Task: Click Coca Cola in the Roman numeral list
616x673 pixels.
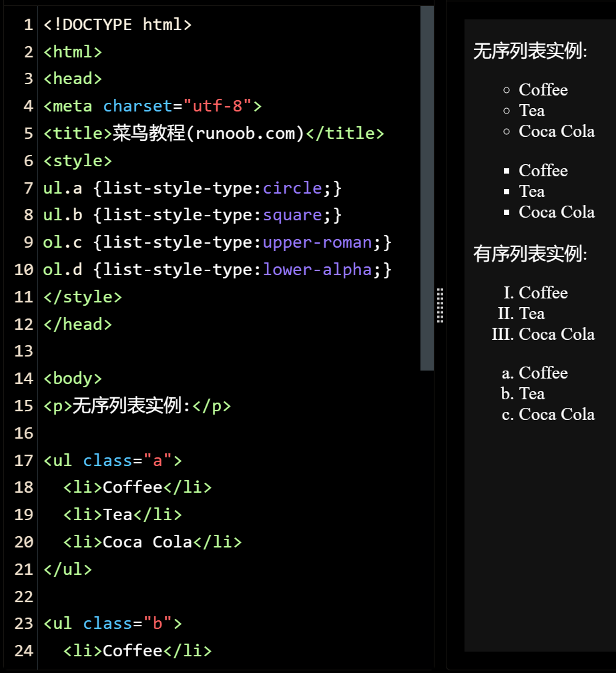Action: [557, 334]
